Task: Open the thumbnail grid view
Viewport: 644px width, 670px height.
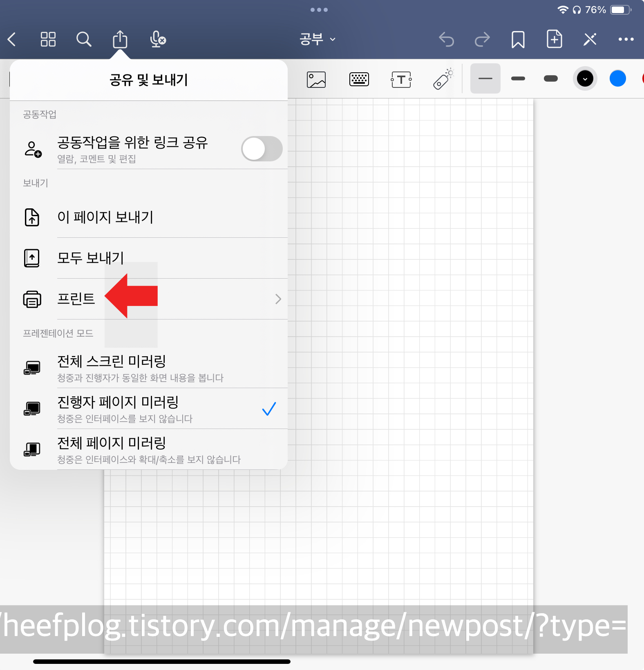Action: (x=48, y=40)
